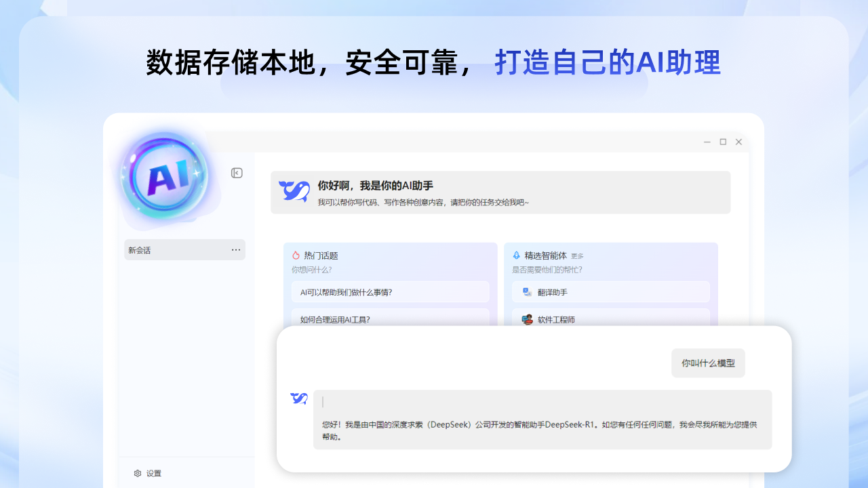The height and width of the screenshot is (488, 868).
Task: Click the question AI可以帮助我们做什么事情?
Action: click(391, 291)
